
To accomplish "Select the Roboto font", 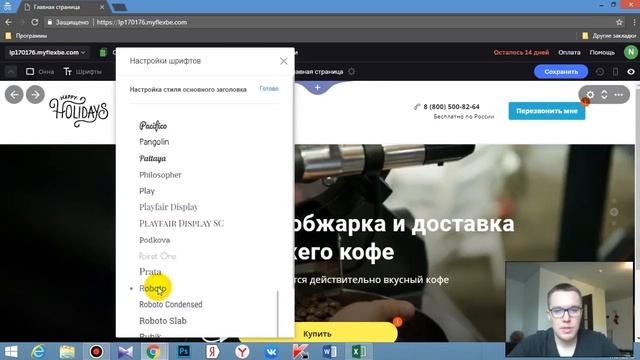I will click(x=153, y=289).
